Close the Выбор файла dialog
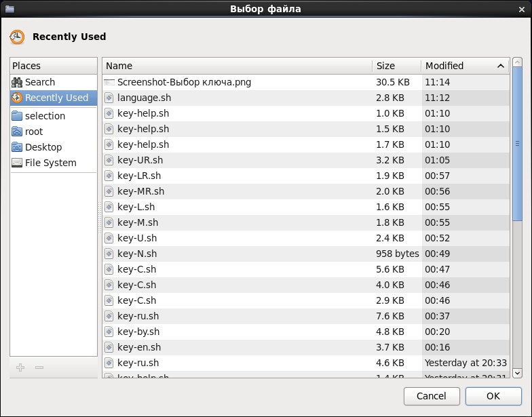The width and height of the screenshot is (532, 417). pos(522,9)
